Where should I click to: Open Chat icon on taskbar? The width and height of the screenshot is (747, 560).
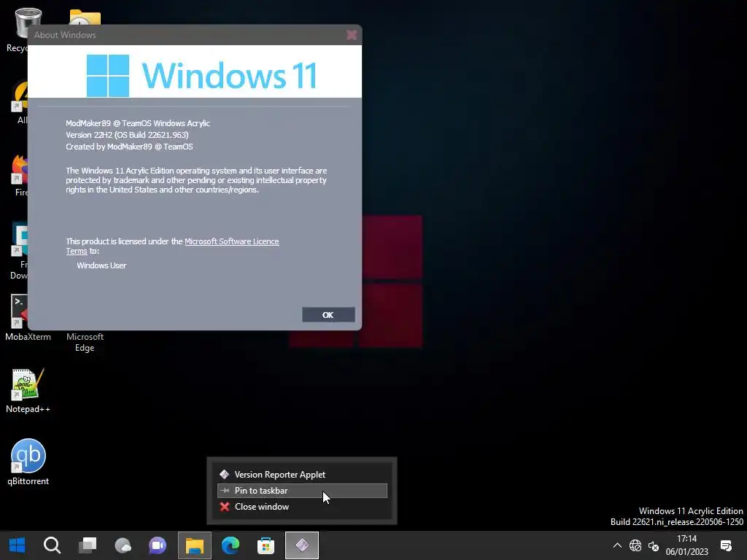coord(158,545)
